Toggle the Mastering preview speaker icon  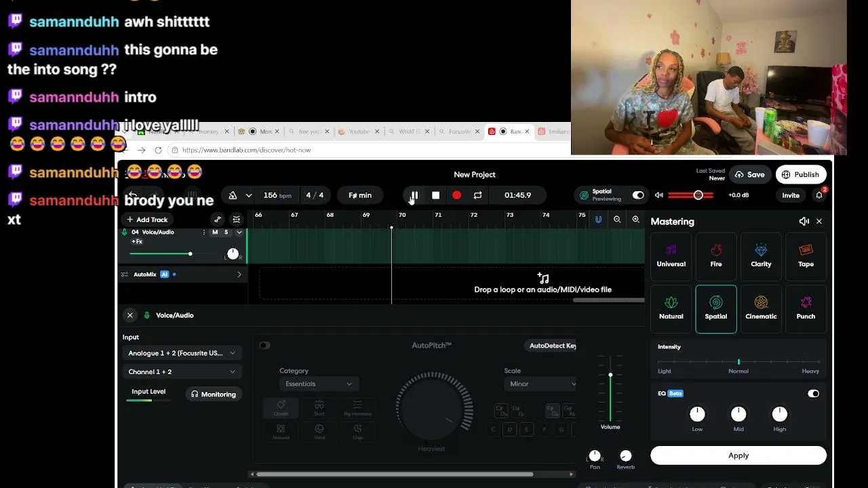point(804,222)
